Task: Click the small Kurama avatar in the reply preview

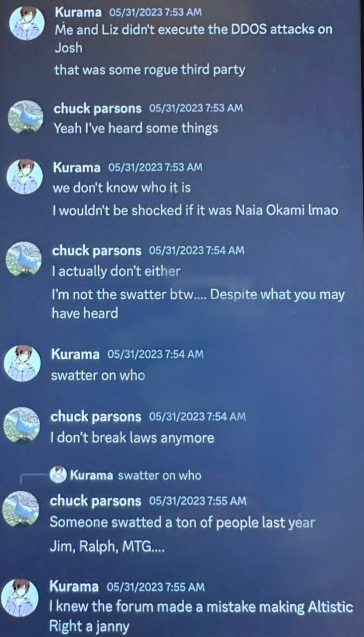Action: click(x=58, y=475)
